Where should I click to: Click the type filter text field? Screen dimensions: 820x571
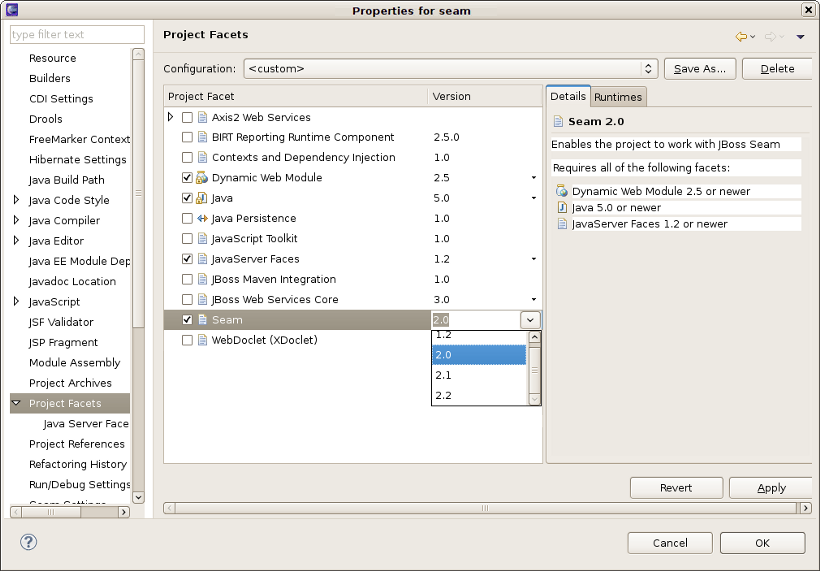pyautogui.click(x=77, y=34)
